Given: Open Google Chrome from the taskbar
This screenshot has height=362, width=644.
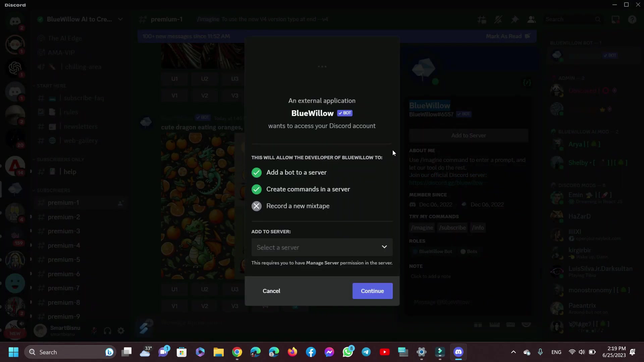Looking at the screenshot, I should 237,352.
